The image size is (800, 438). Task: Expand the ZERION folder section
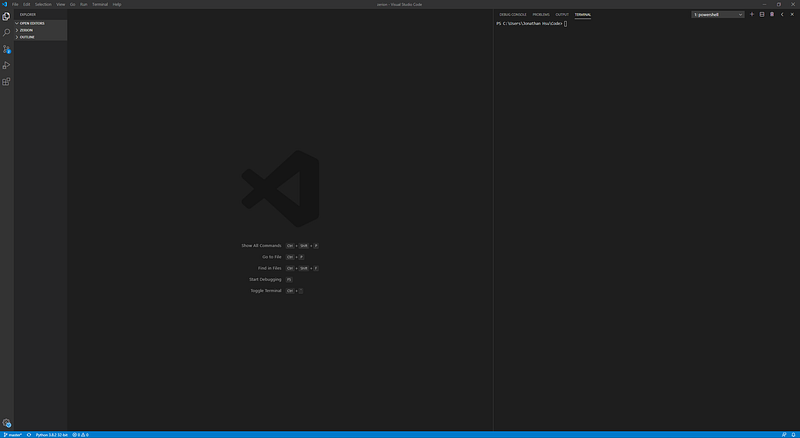(41, 30)
